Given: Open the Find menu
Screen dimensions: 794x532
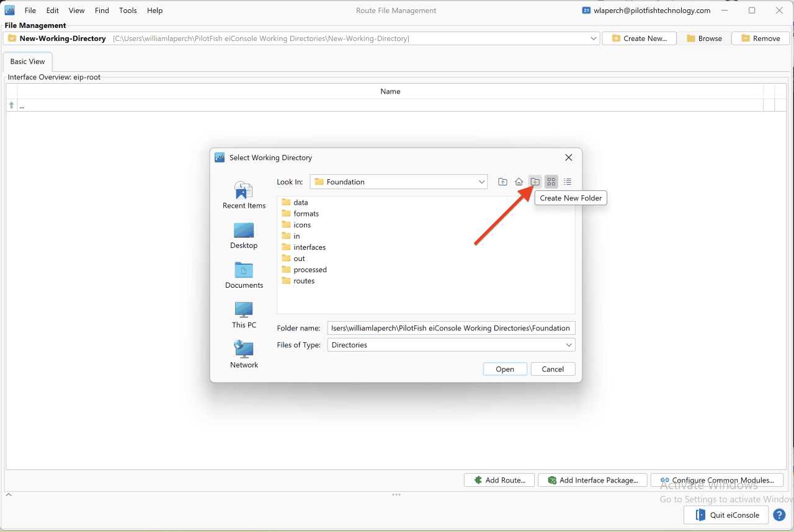Looking at the screenshot, I should [x=102, y=11].
